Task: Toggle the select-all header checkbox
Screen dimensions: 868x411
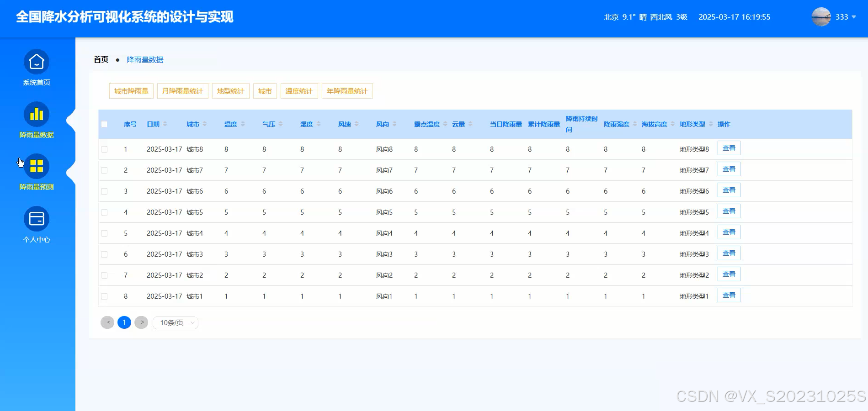Action: pyautogui.click(x=104, y=124)
